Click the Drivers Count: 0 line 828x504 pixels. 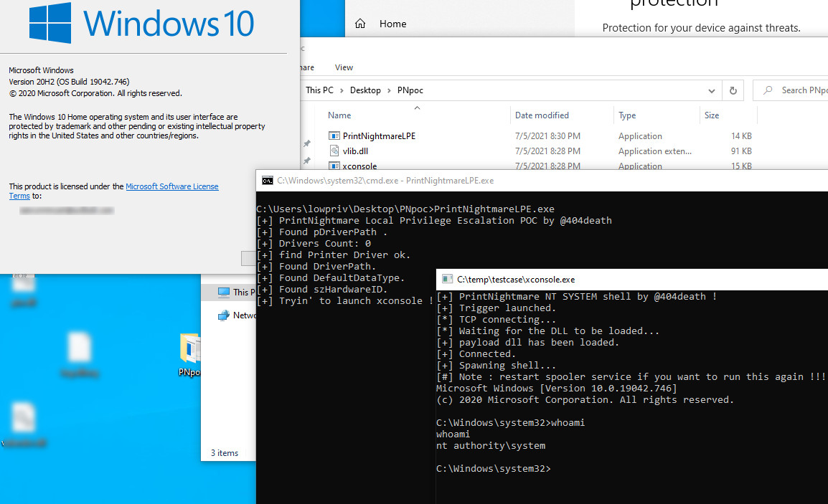[x=314, y=243]
